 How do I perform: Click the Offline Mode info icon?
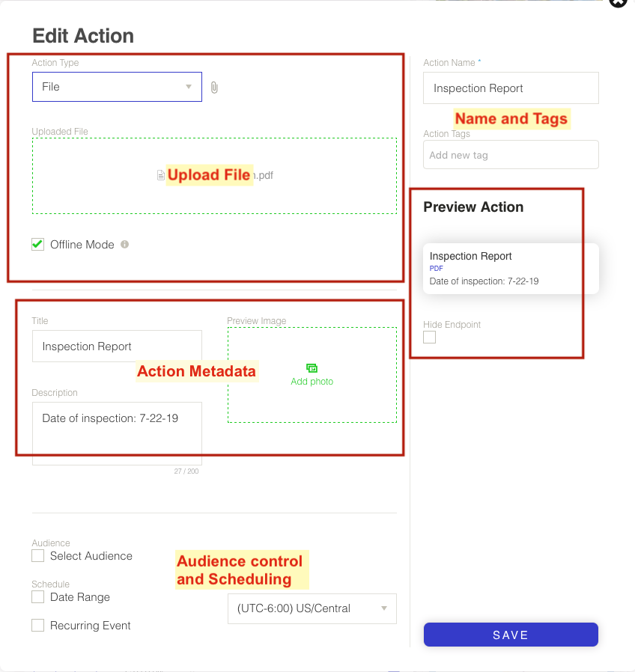pyautogui.click(x=124, y=244)
